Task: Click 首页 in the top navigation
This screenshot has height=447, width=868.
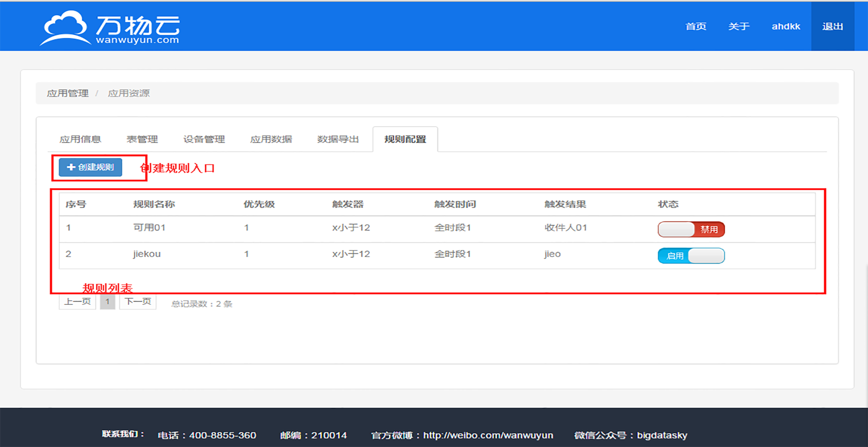Action: (696, 27)
